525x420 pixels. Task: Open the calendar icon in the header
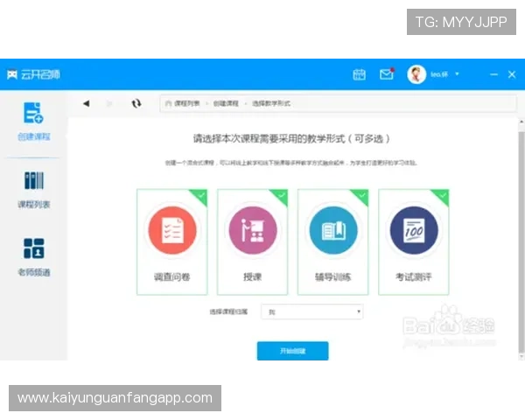coord(359,74)
